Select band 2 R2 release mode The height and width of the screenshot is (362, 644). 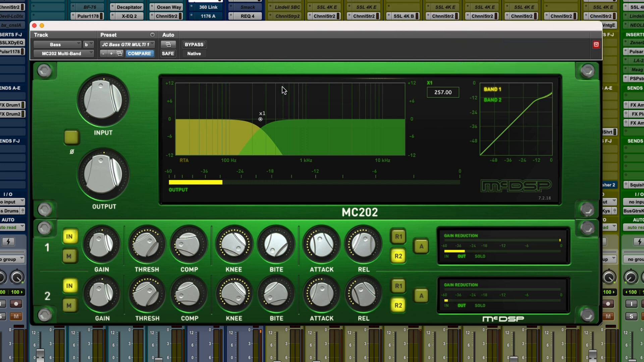pyautogui.click(x=398, y=306)
